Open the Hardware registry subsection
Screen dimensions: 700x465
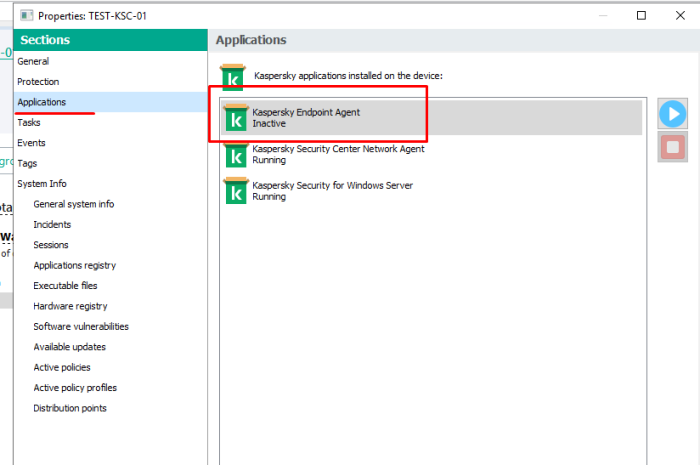tap(70, 306)
